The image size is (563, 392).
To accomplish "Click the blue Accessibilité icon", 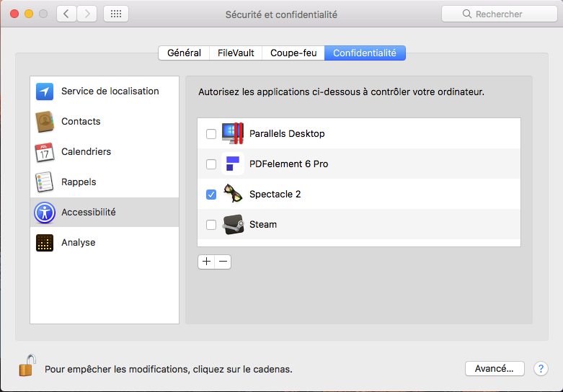I will 45,213.
